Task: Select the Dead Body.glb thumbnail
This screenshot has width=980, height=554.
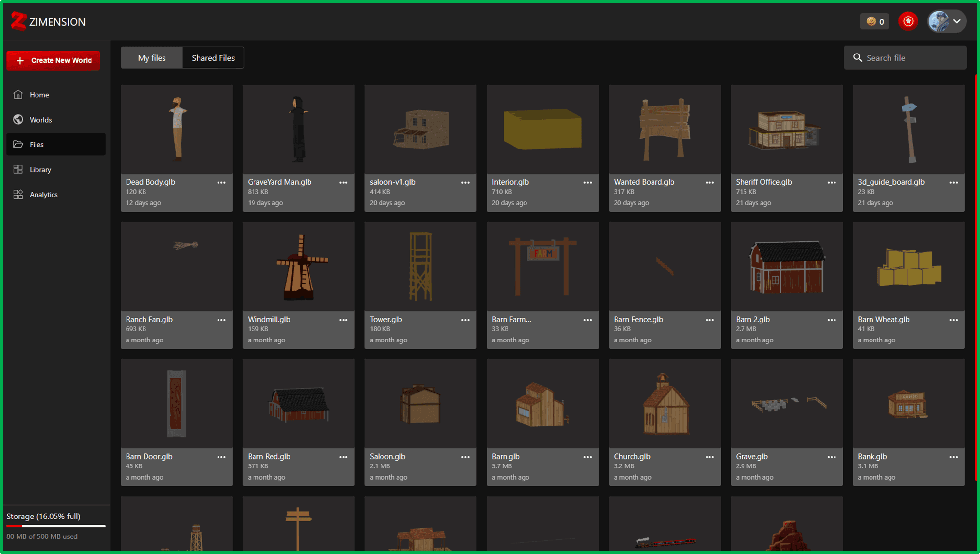Action: click(177, 129)
